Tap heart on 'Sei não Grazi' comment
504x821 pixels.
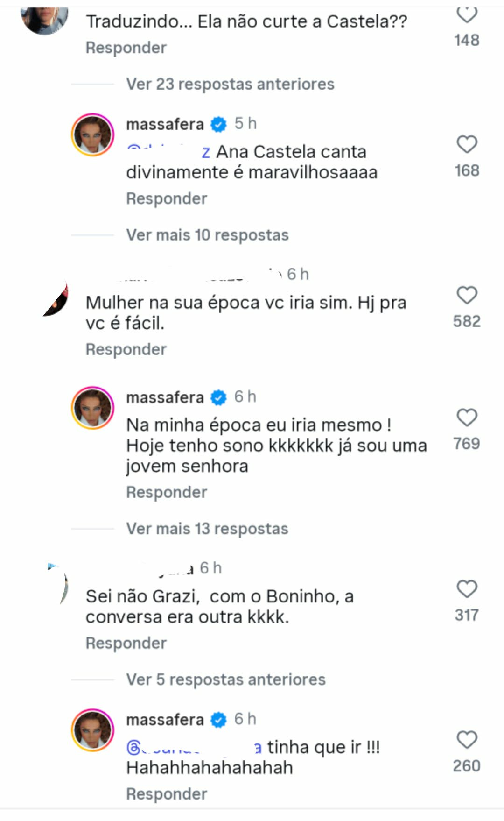tap(467, 589)
